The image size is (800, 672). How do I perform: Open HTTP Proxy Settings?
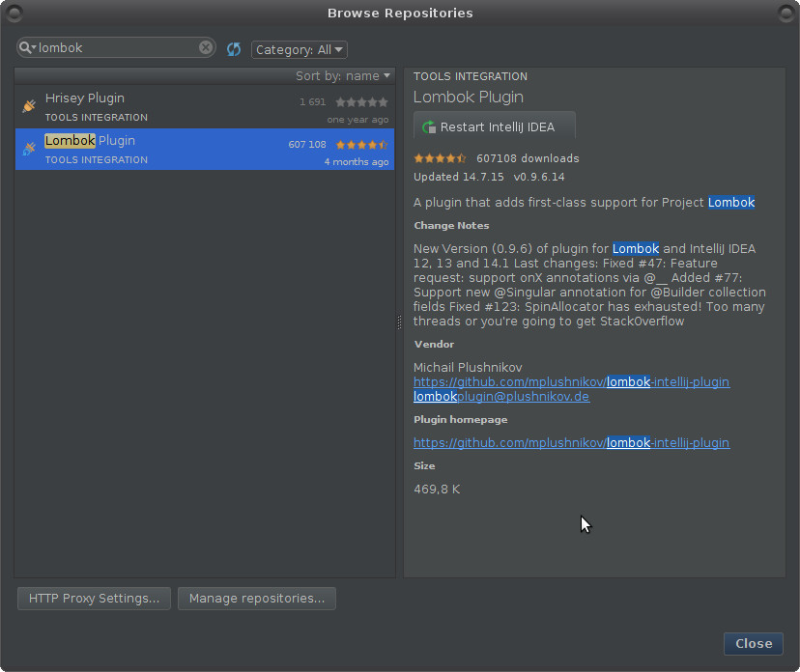(93, 599)
